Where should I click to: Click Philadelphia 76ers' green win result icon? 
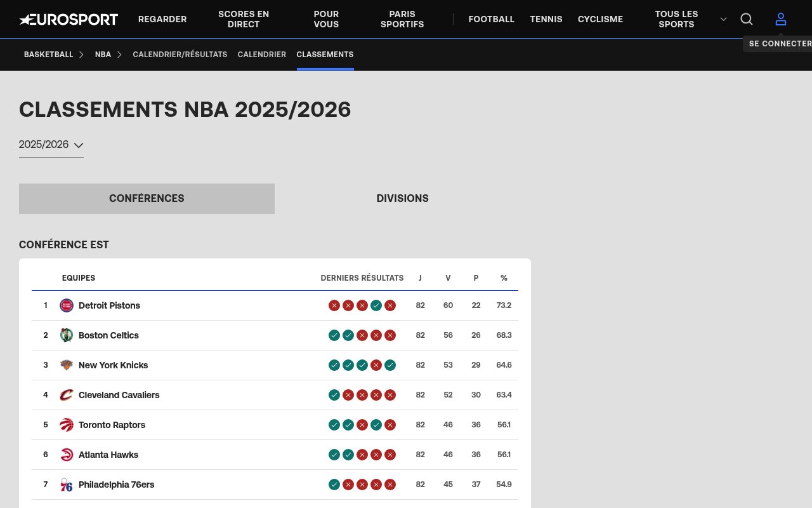pos(334,485)
